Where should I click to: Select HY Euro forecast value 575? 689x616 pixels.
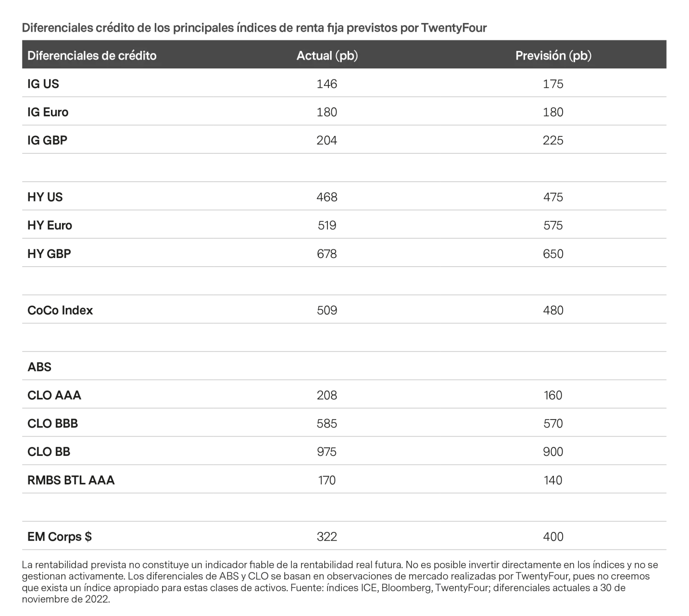click(x=553, y=225)
